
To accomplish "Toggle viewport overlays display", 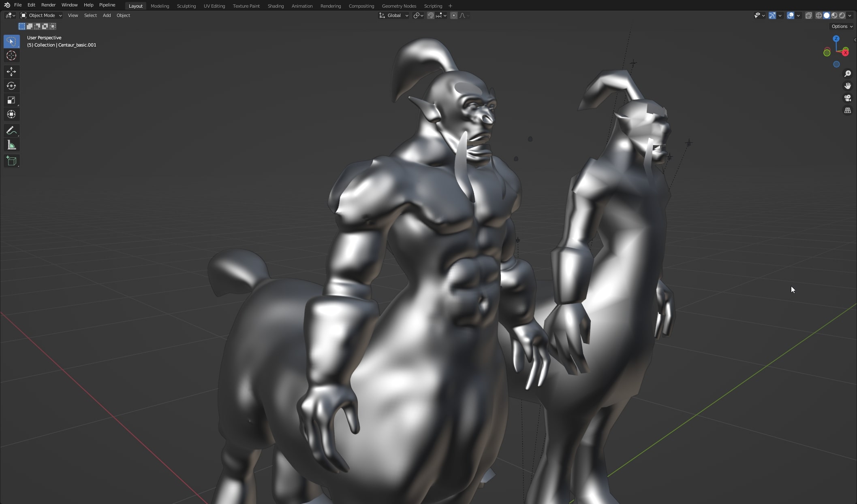I will pyautogui.click(x=790, y=15).
